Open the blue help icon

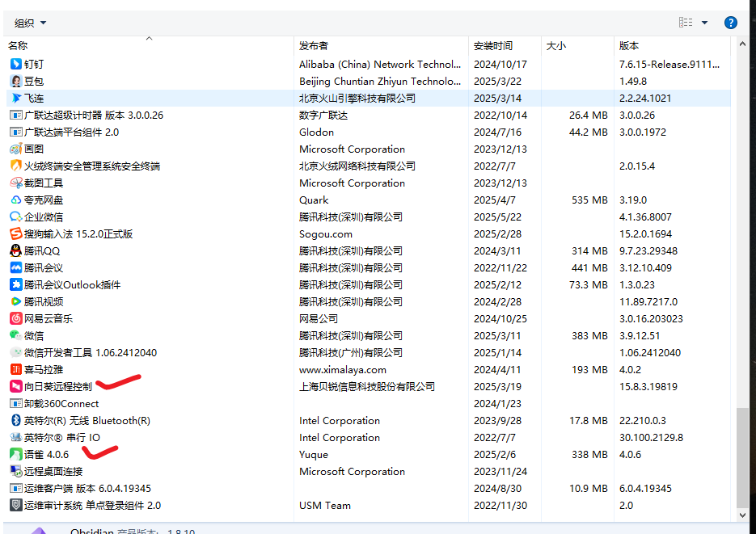point(730,23)
